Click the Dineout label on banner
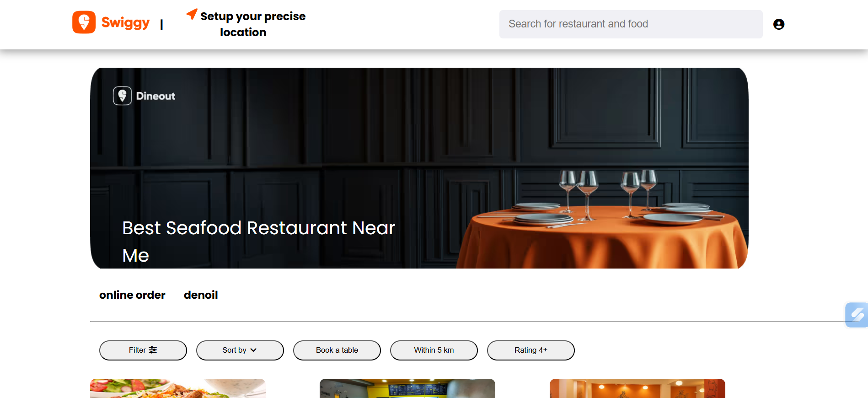 point(155,96)
